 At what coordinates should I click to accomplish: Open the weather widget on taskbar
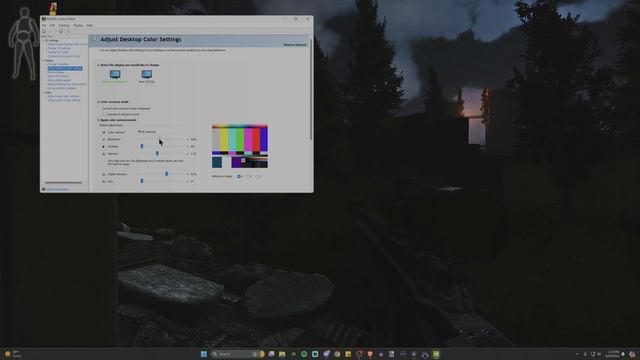point(13,354)
